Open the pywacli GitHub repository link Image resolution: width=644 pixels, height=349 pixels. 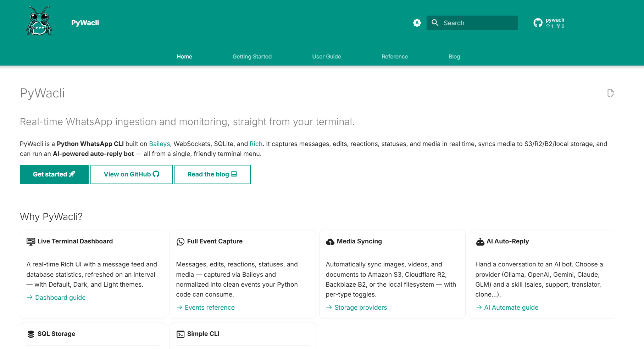pos(549,23)
